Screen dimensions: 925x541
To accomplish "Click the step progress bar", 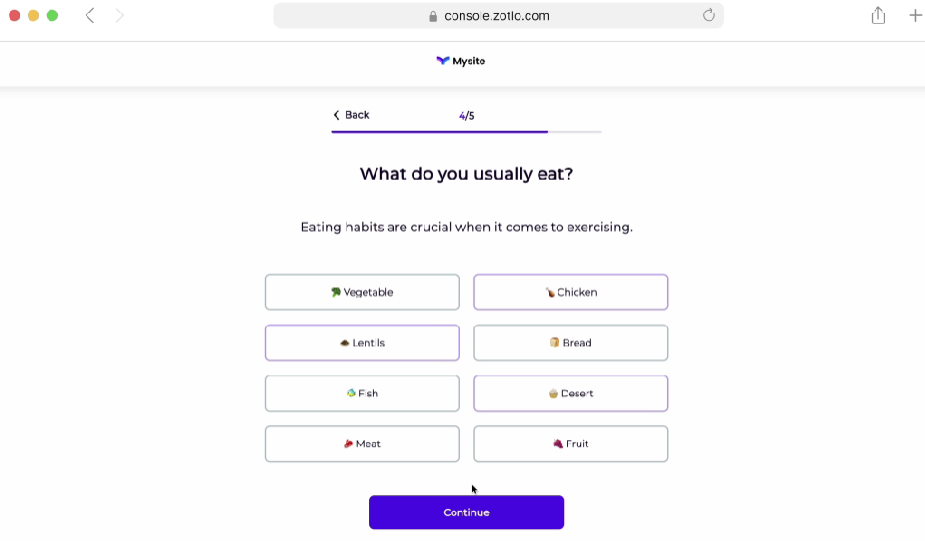I will coord(466,131).
